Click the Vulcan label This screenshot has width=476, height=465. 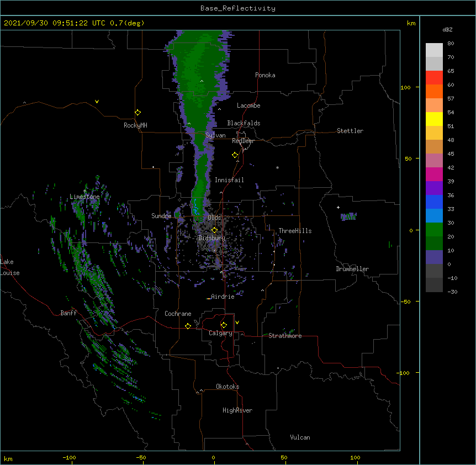300,437
